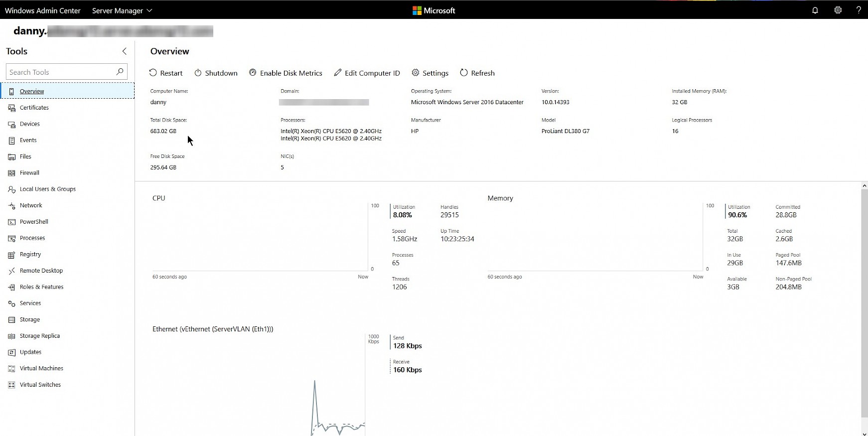Click the Version value 10.0.14393
The image size is (868, 436).
(556, 102)
